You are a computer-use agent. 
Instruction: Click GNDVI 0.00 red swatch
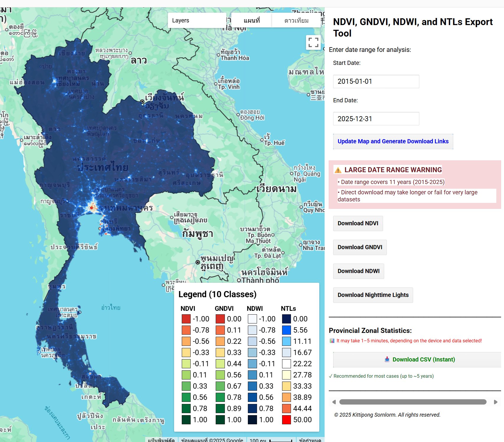click(220, 319)
